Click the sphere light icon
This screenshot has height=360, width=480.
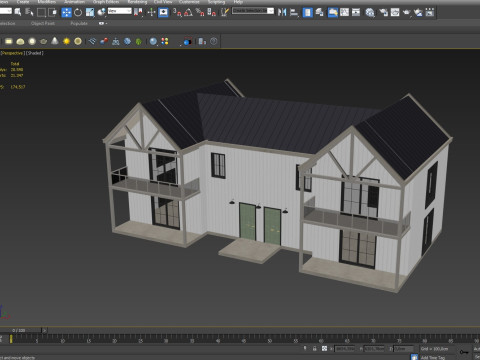pyautogui.click(x=32, y=41)
